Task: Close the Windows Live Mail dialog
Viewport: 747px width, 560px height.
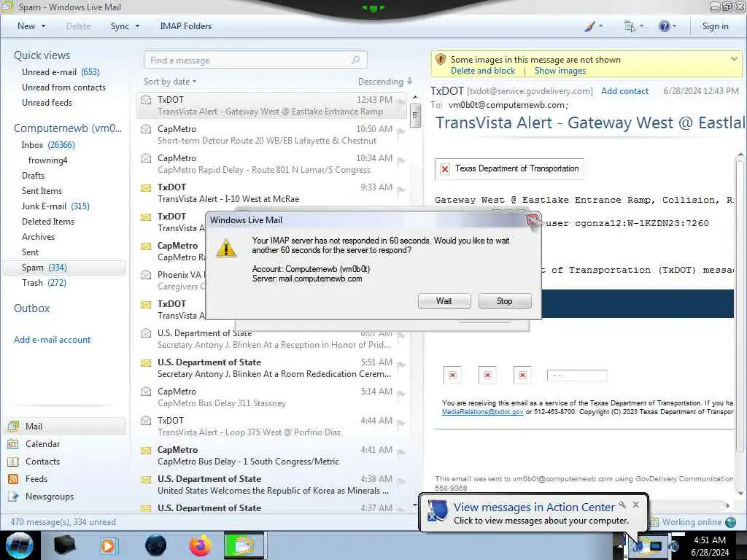Action: tap(532, 220)
